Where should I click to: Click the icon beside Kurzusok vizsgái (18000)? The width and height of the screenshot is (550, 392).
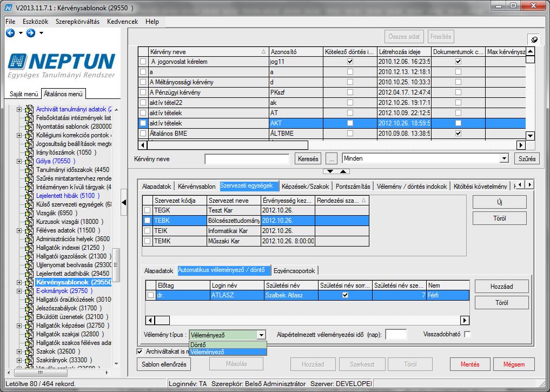pyautogui.click(x=29, y=222)
